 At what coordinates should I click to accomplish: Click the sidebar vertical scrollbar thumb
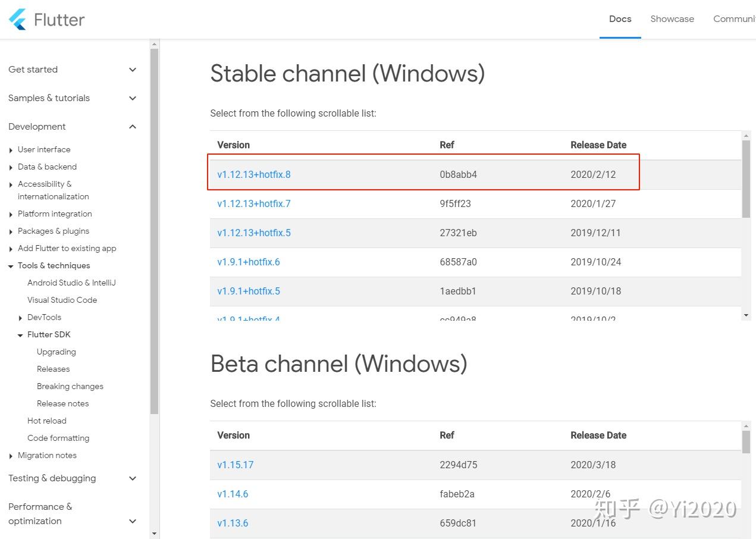(155, 232)
